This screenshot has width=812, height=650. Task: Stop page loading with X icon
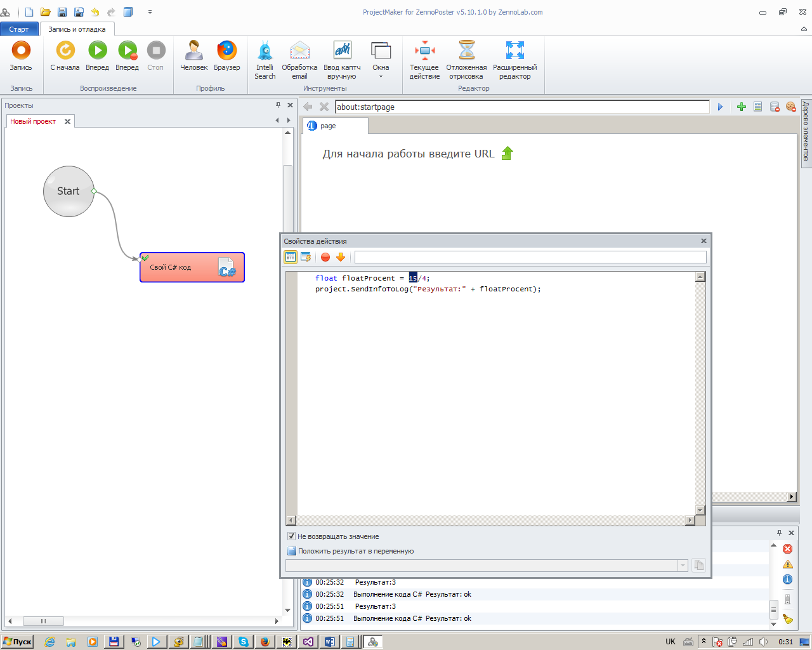coord(324,107)
